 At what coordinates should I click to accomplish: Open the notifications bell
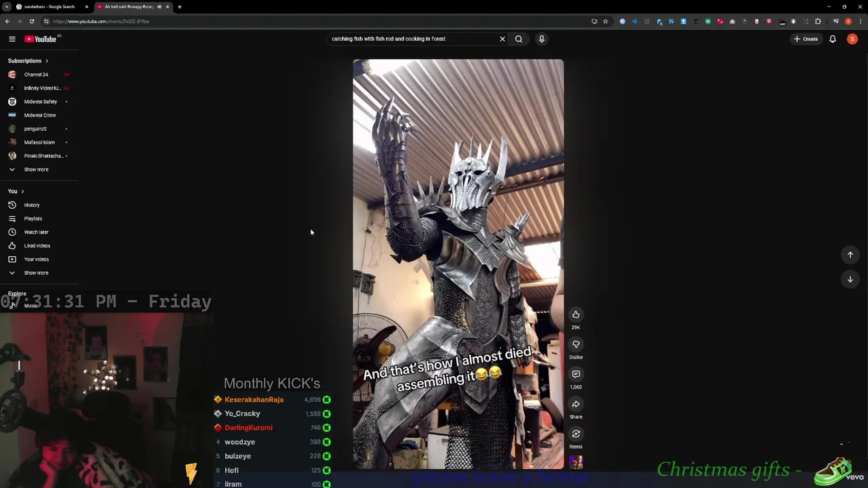[833, 39]
